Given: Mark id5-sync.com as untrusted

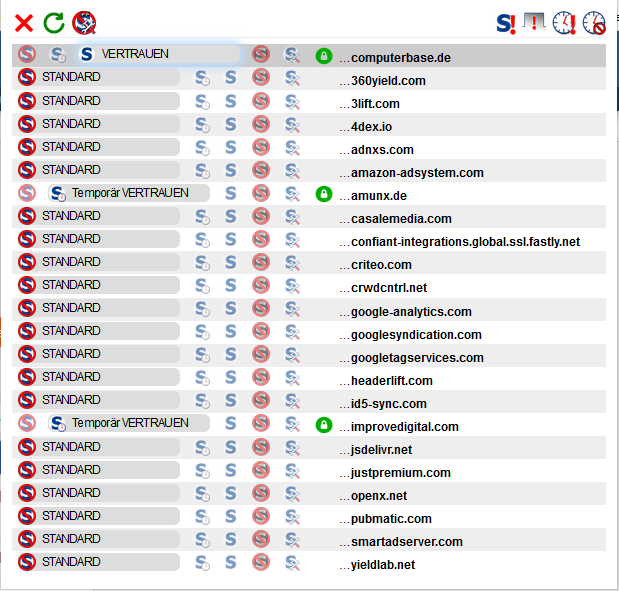Looking at the screenshot, I should 261,400.
